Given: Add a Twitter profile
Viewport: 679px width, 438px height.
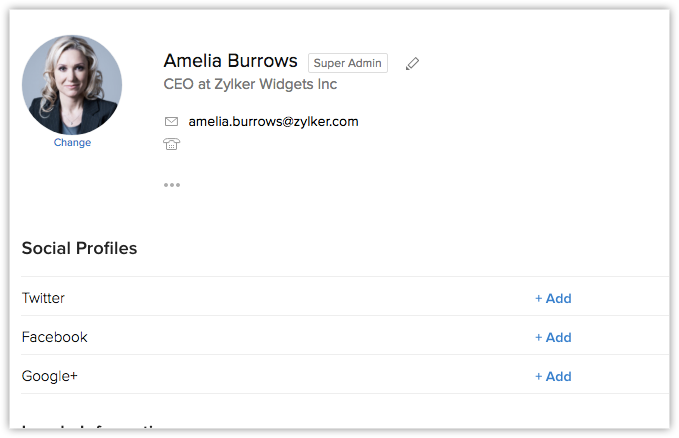Looking at the screenshot, I should click(x=553, y=298).
